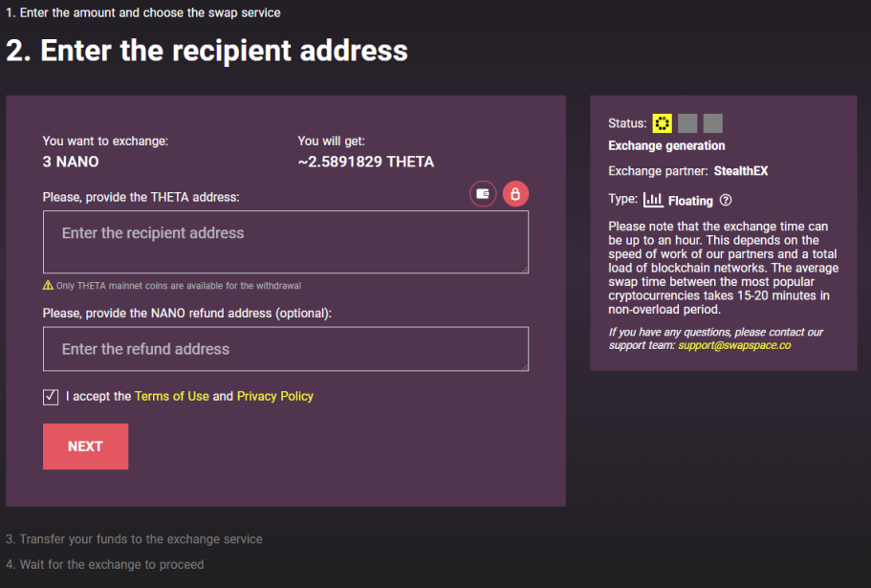Click the Floating type chart icon
This screenshot has height=588, width=871.
653,200
